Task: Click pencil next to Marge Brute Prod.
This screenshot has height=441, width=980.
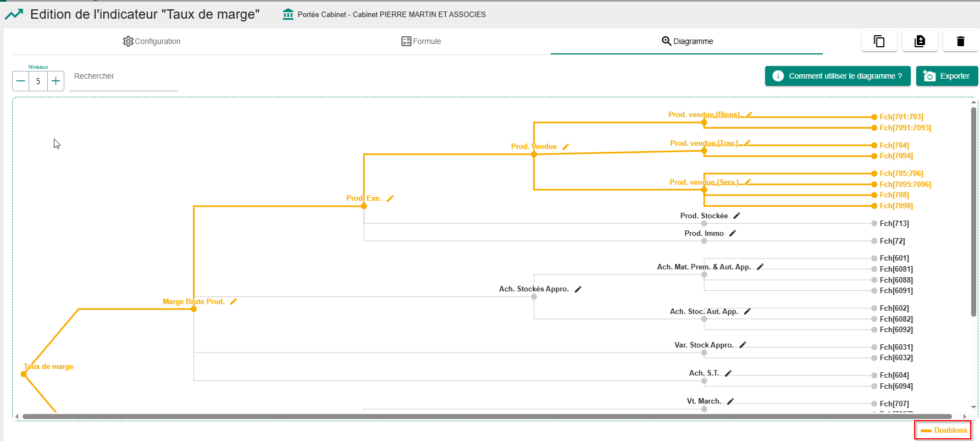Action: click(x=234, y=301)
